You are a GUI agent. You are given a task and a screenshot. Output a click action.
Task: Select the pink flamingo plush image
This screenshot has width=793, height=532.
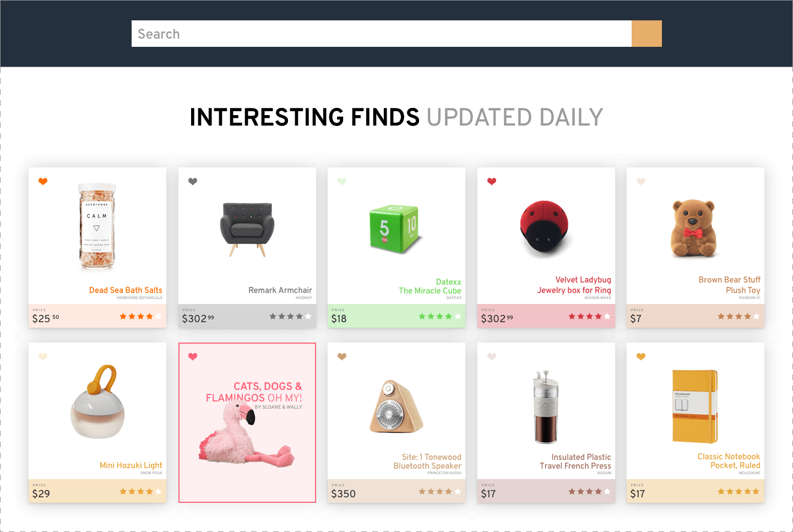click(x=247, y=435)
